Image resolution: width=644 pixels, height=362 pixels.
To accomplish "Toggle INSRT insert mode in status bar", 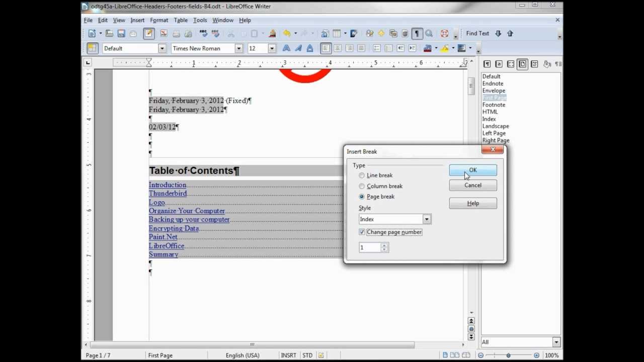I will [288, 355].
